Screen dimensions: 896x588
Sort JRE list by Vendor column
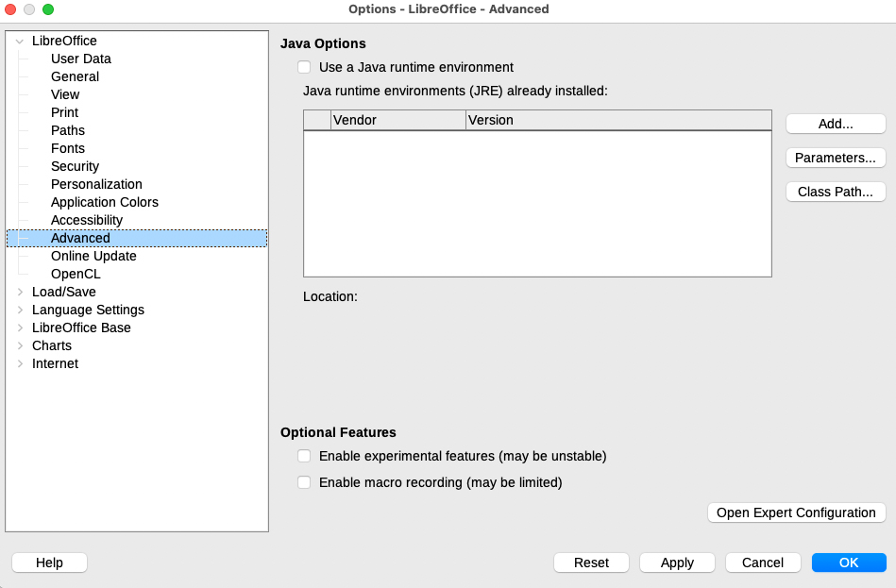click(x=398, y=120)
